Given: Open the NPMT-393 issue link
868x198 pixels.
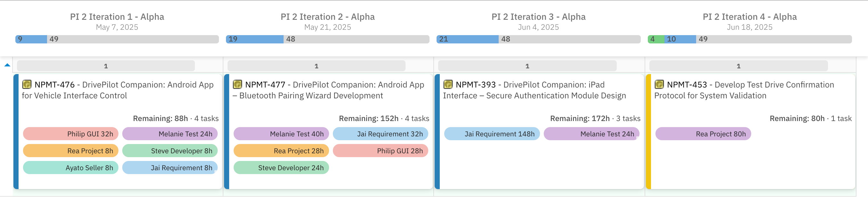Looking at the screenshot, I should (476, 85).
